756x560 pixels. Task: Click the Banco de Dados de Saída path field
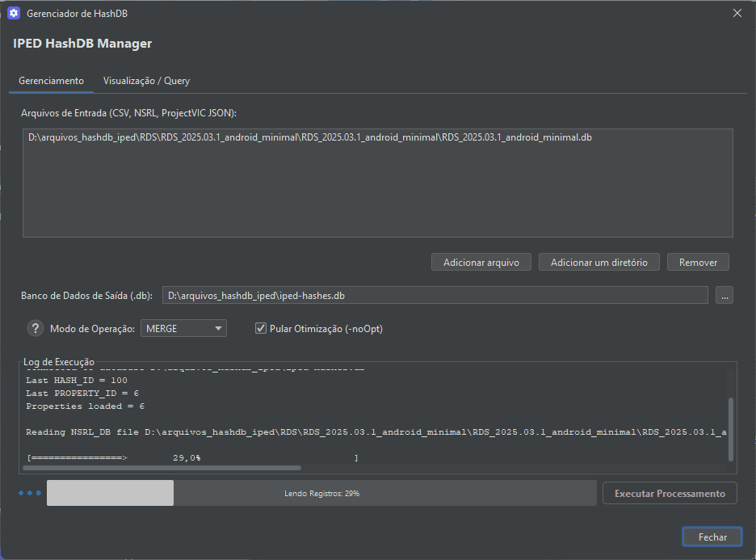point(436,295)
